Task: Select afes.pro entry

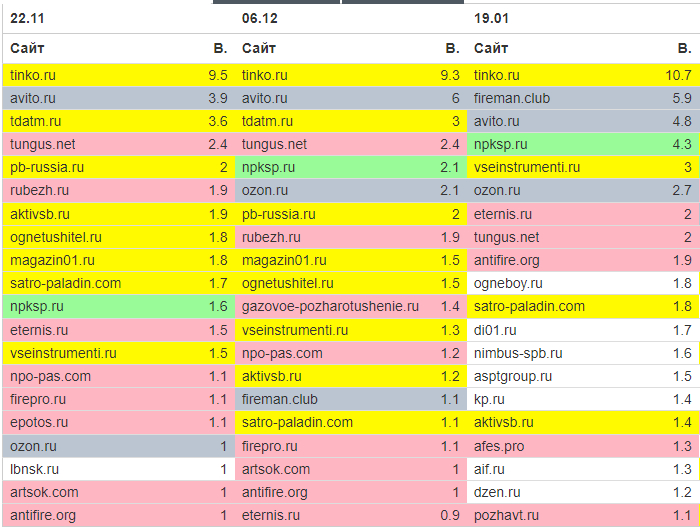Action: coord(499,446)
